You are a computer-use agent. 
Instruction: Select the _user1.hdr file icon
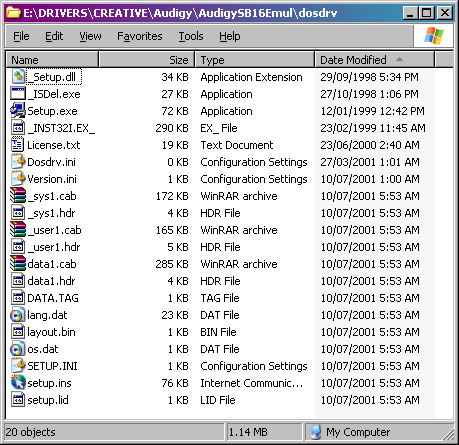coord(18,247)
